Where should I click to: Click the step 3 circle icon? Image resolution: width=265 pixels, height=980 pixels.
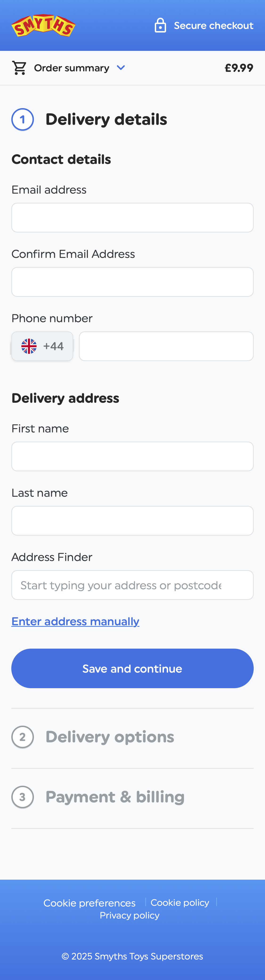tap(22, 797)
